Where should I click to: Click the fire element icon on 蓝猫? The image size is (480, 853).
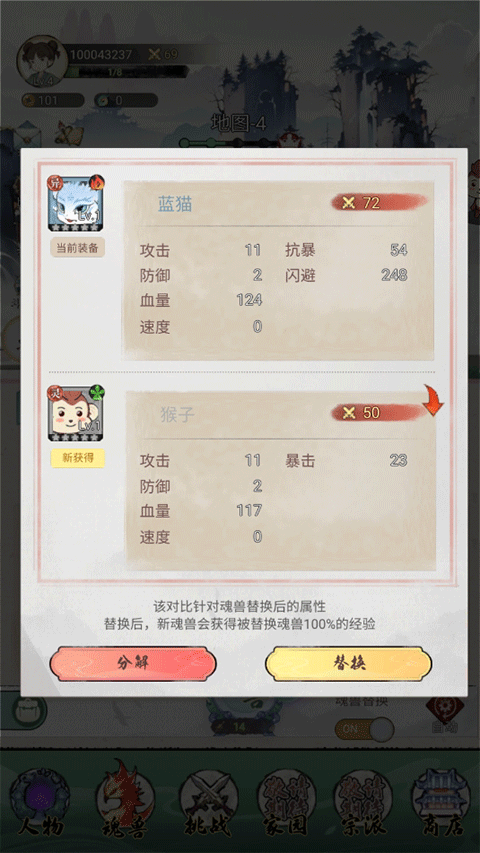click(97, 182)
